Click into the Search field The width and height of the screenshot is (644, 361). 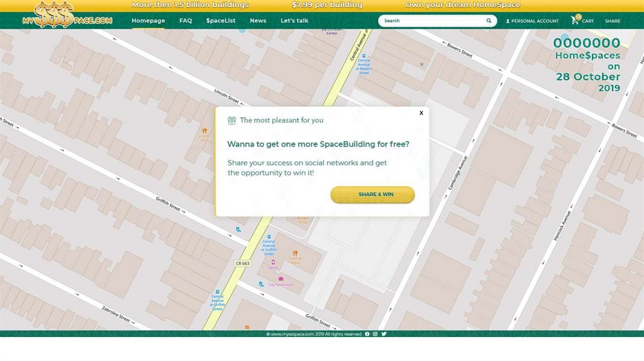click(433, 21)
